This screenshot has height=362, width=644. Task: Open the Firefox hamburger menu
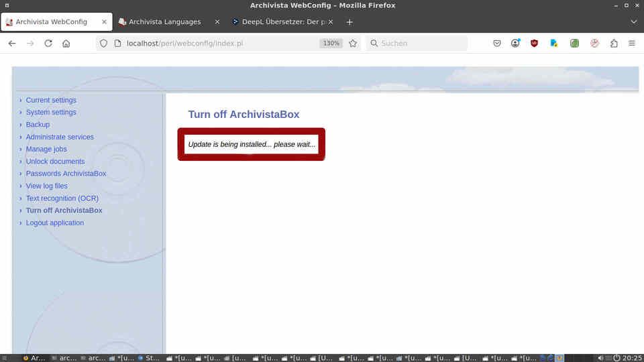tap(632, 43)
